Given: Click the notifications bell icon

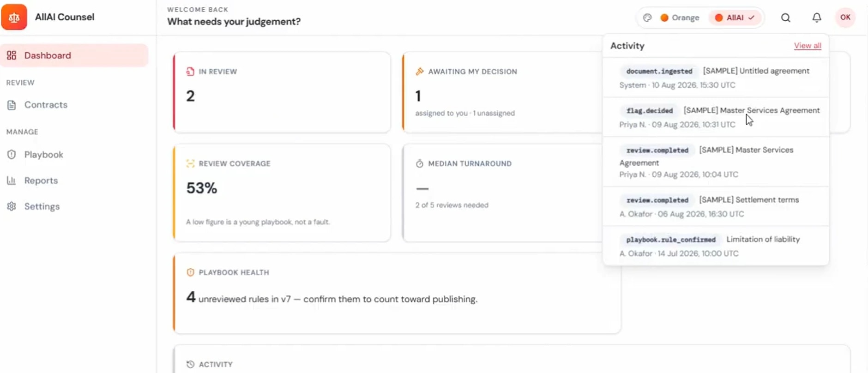Looking at the screenshot, I should tap(816, 18).
